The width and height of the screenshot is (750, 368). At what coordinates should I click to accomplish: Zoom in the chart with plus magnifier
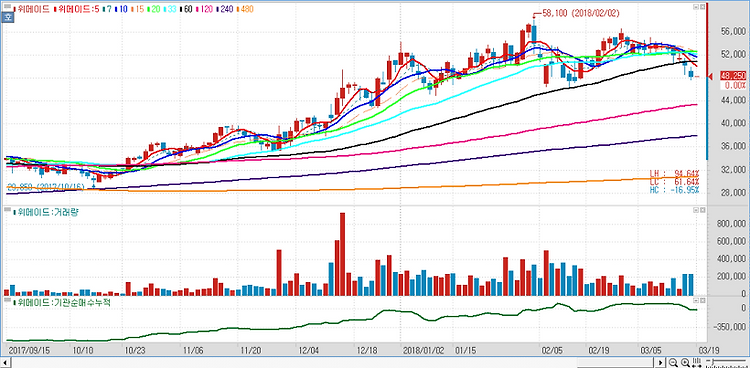tap(685, 363)
